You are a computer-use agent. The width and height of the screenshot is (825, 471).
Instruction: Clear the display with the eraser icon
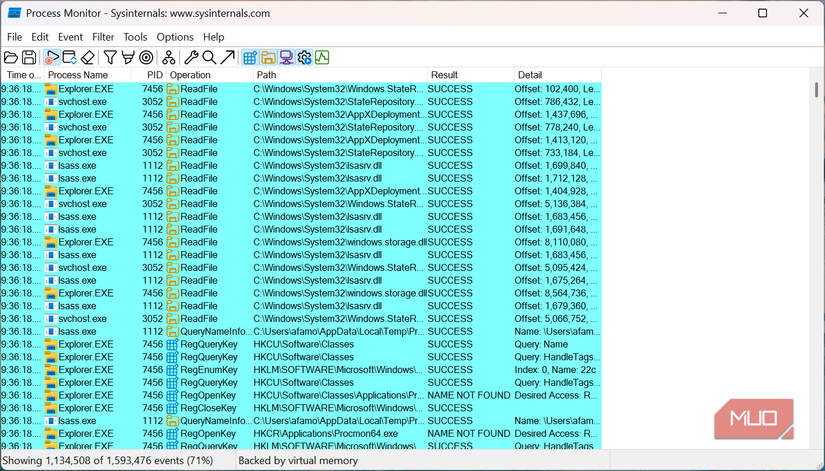(x=88, y=57)
